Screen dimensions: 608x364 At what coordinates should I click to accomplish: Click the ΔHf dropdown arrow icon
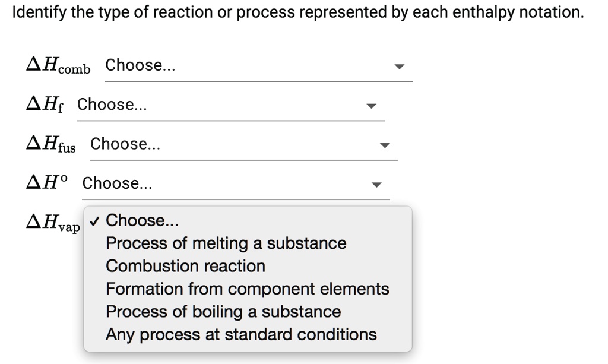coord(370,106)
